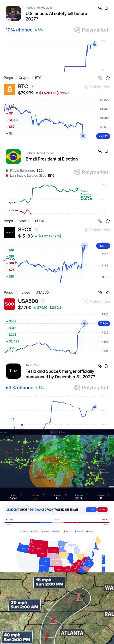Open the SPCX ticker dropdown arrow

click(x=36, y=229)
